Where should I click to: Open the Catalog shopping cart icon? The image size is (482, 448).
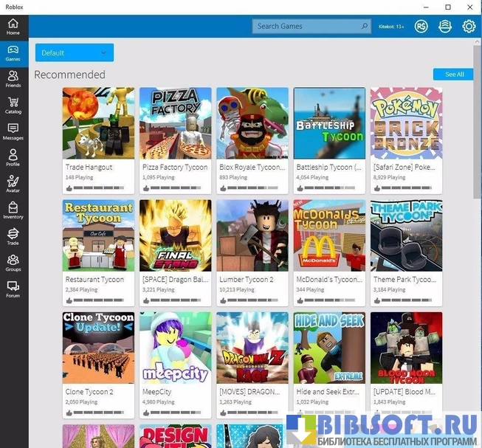pos(13,103)
